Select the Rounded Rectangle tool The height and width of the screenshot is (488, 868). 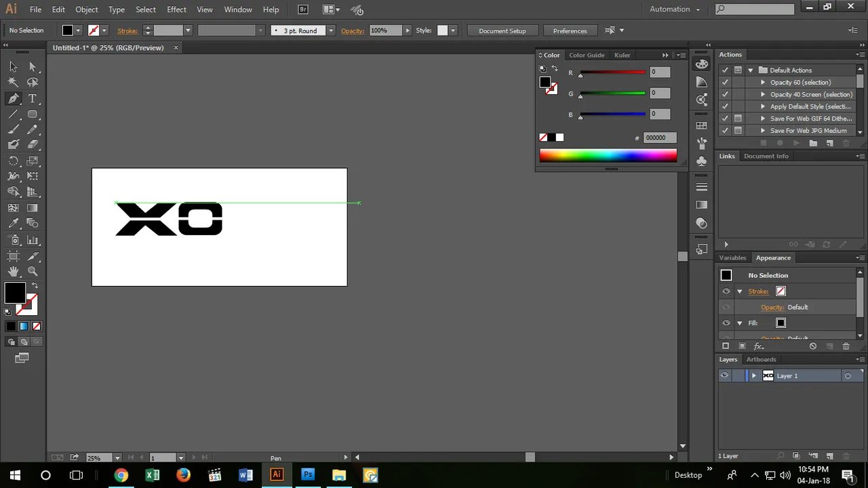pyautogui.click(x=33, y=114)
